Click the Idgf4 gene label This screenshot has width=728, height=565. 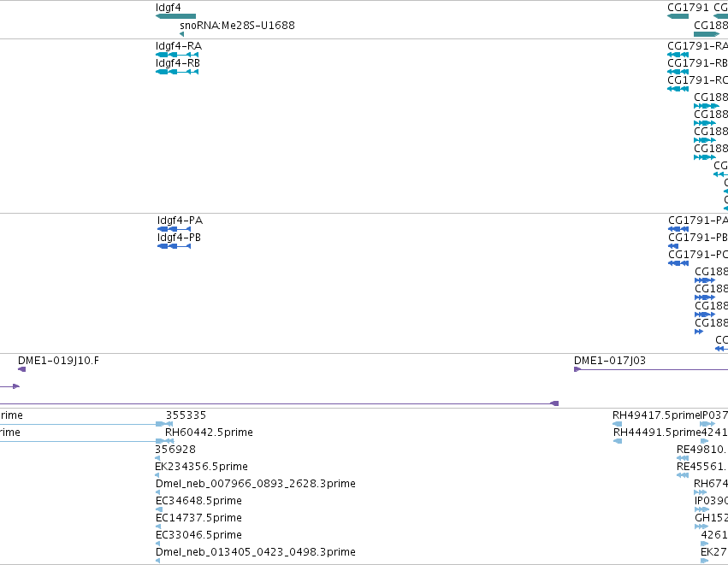[168, 8]
